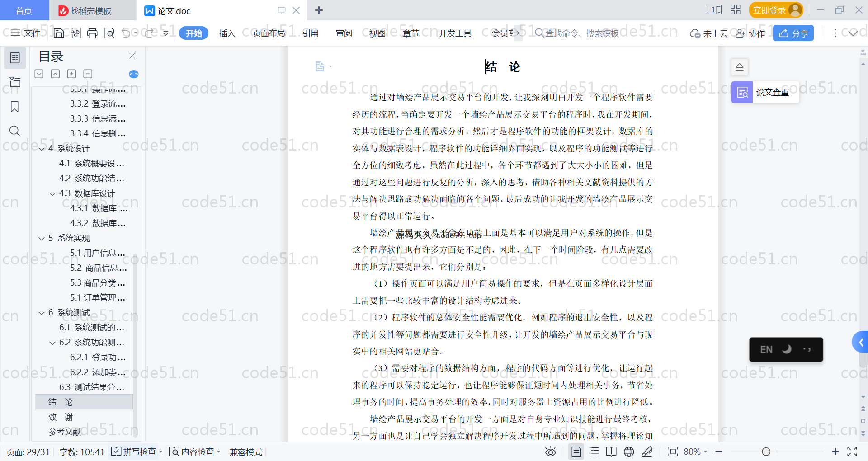
Task: Click the eye protection mode icon
Action: (x=550, y=452)
